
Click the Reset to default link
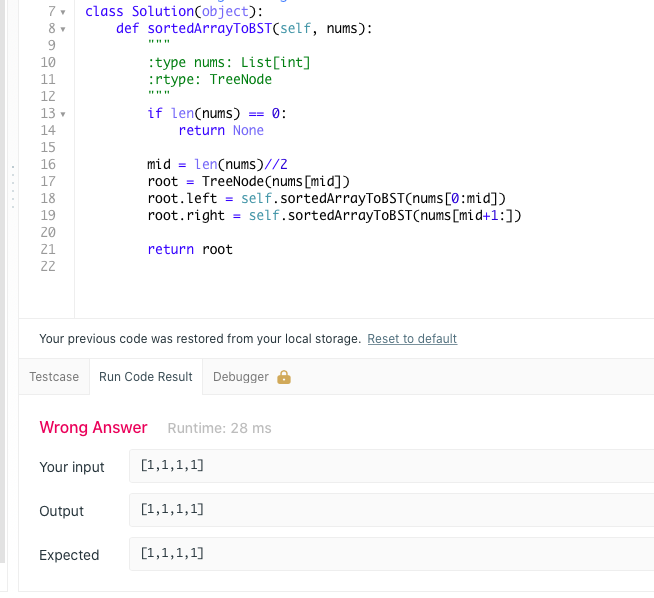point(412,339)
